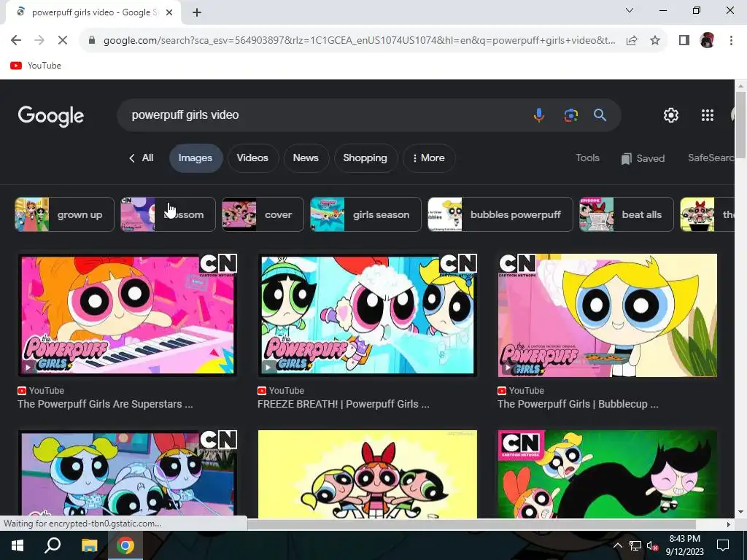Viewport: 747px width, 560px height.
Task: Expand the More search options menu
Action: pos(429,158)
